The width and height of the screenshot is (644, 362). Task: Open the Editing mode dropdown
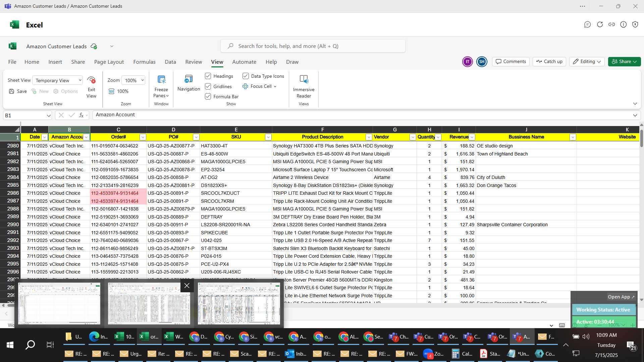(587, 62)
